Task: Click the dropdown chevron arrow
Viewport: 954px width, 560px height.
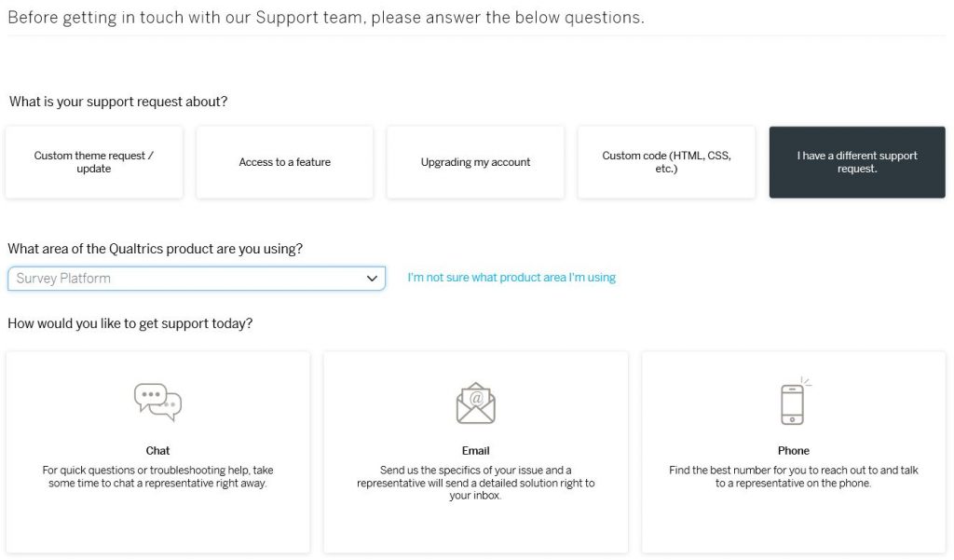Action: pyautogui.click(x=372, y=279)
